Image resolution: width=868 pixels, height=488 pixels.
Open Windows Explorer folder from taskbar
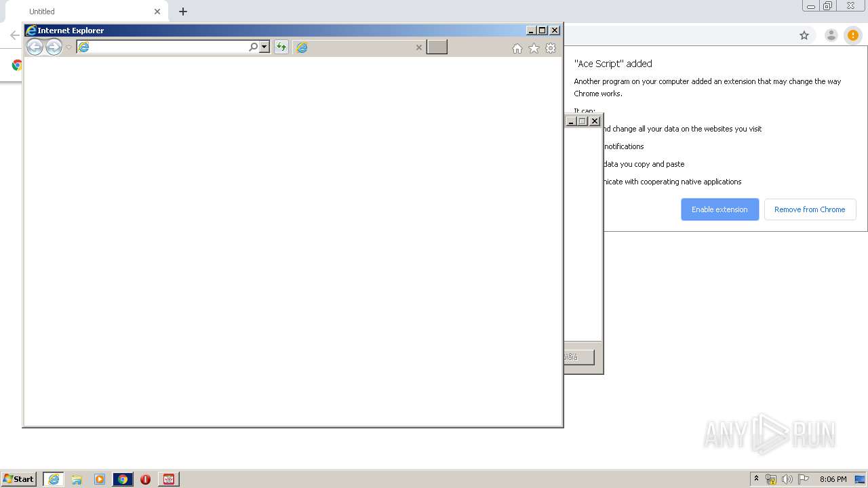click(77, 479)
